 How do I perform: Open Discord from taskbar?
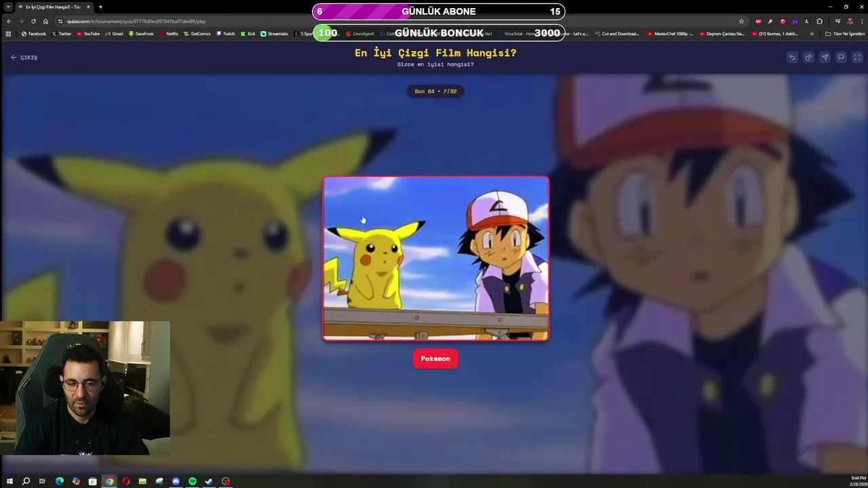coord(176,481)
